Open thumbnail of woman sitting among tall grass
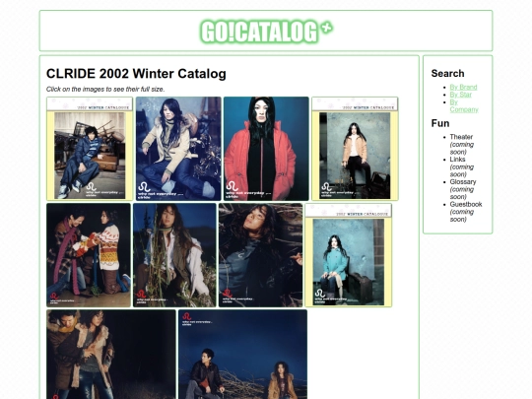This screenshot has height=399, width=532. [x=174, y=255]
